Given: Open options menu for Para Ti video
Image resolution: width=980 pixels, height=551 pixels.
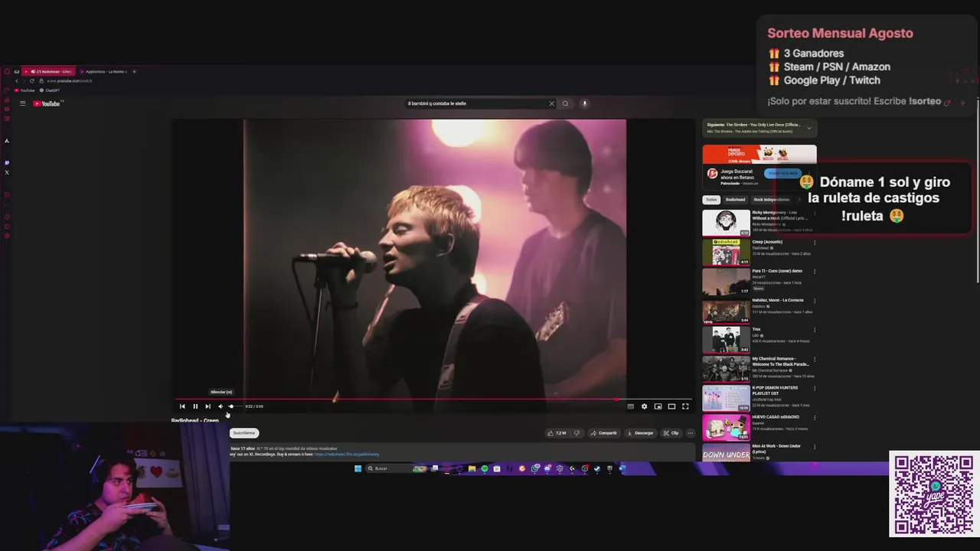Looking at the screenshot, I should coord(815,272).
